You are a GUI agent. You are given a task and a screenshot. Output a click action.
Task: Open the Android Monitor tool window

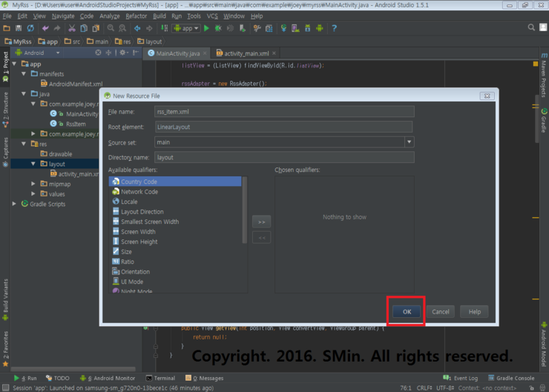click(x=108, y=378)
